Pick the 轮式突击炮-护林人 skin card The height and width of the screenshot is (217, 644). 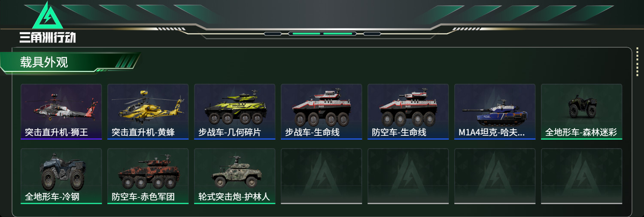[x=234, y=176]
